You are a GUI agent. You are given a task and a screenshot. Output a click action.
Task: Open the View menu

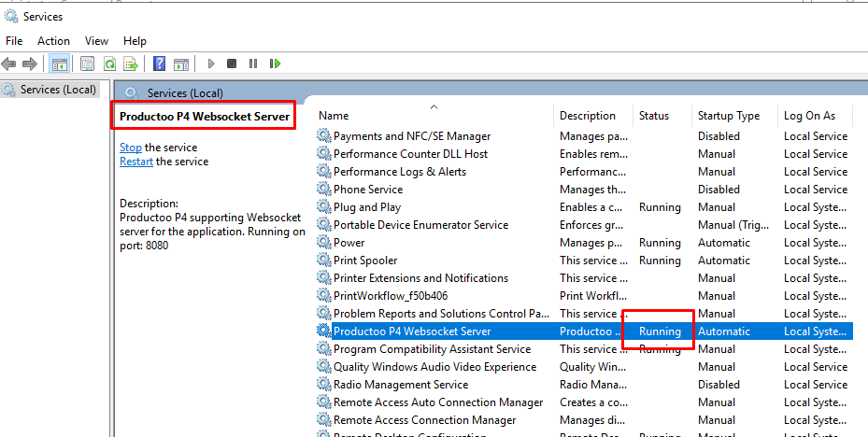(x=96, y=41)
